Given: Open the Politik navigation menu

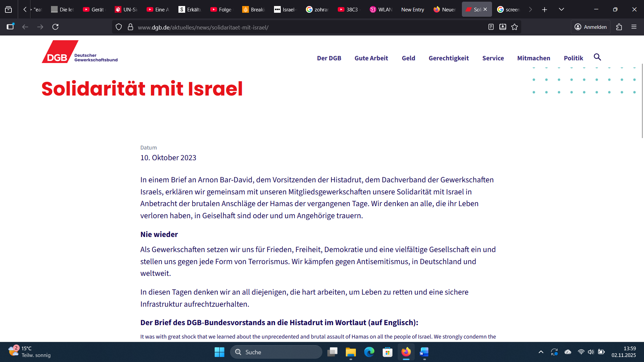Looking at the screenshot, I should tap(574, 58).
